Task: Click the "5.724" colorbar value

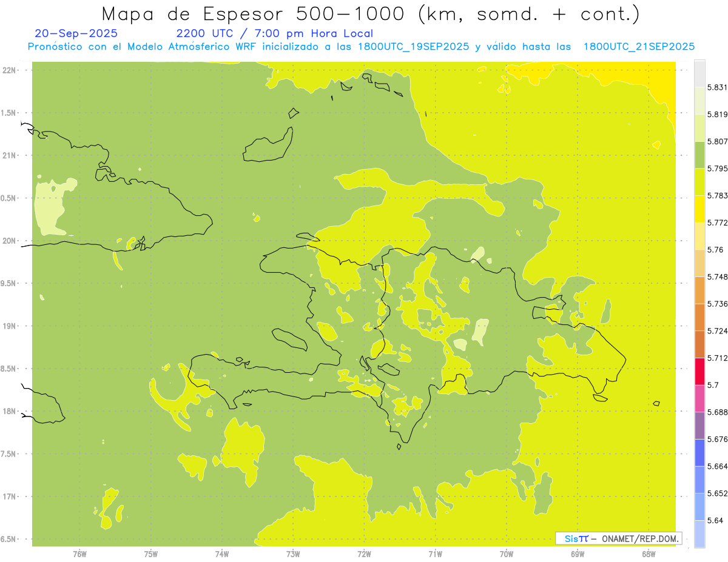Action: (717, 331)
